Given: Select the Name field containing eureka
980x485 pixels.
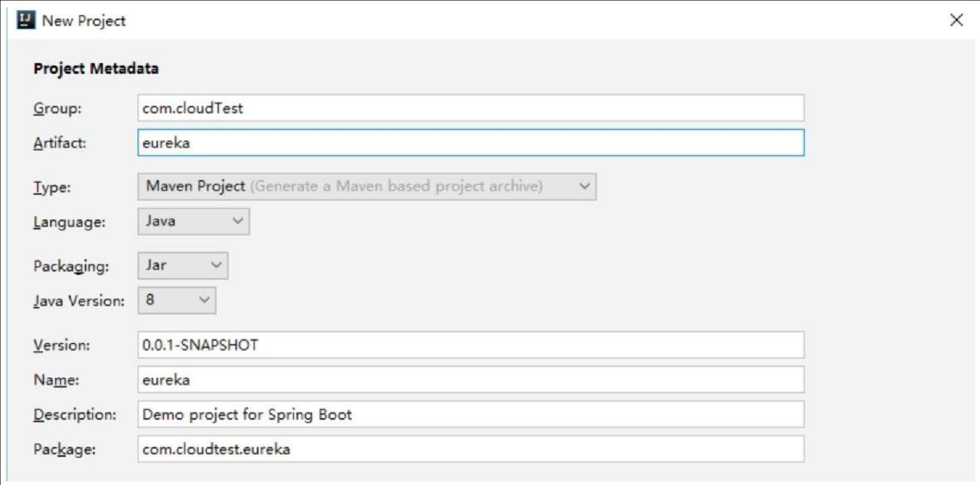Looking at the screenshot, I should click(471, 380).
